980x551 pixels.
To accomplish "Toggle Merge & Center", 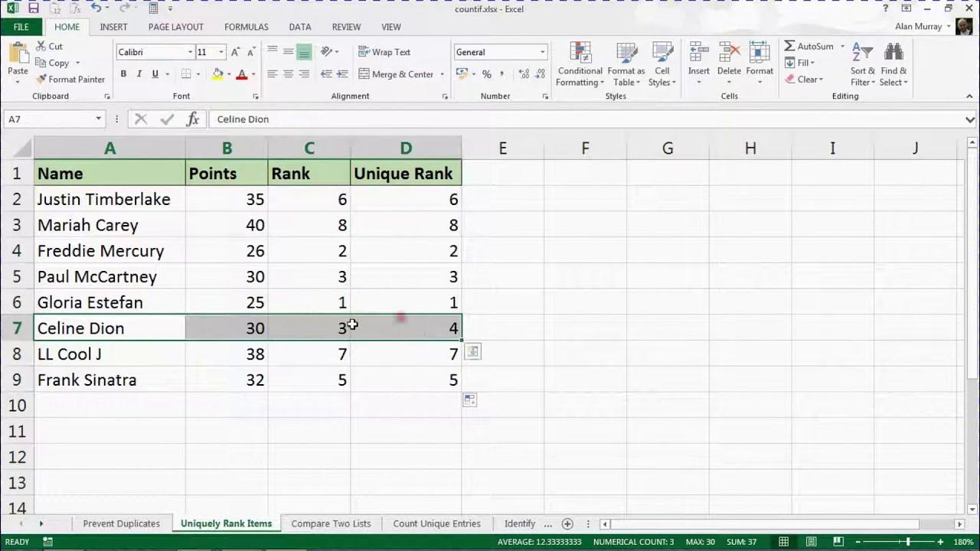I will (396, 74).
